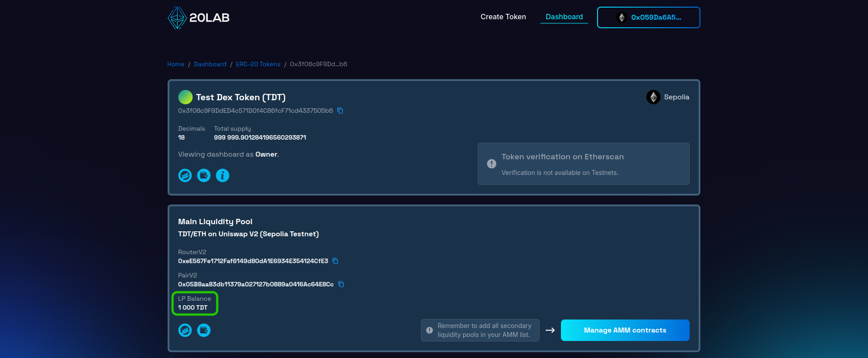Open the liquidity pool wallet icon
Screen dimensions: 868x358
tap(204, 330)
